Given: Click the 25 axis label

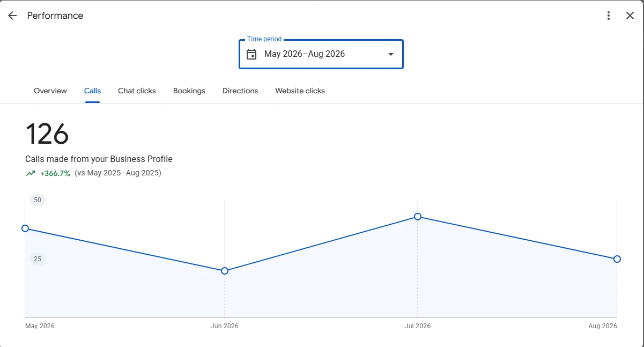Looking at the screenshot, I should tap(38, 259).
